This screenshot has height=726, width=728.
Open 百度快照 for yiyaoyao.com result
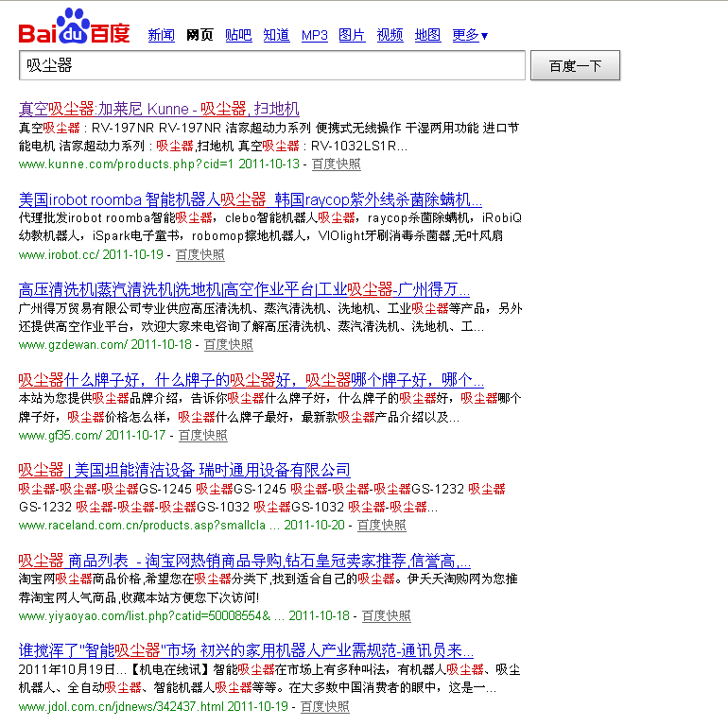tap(387, 615)
